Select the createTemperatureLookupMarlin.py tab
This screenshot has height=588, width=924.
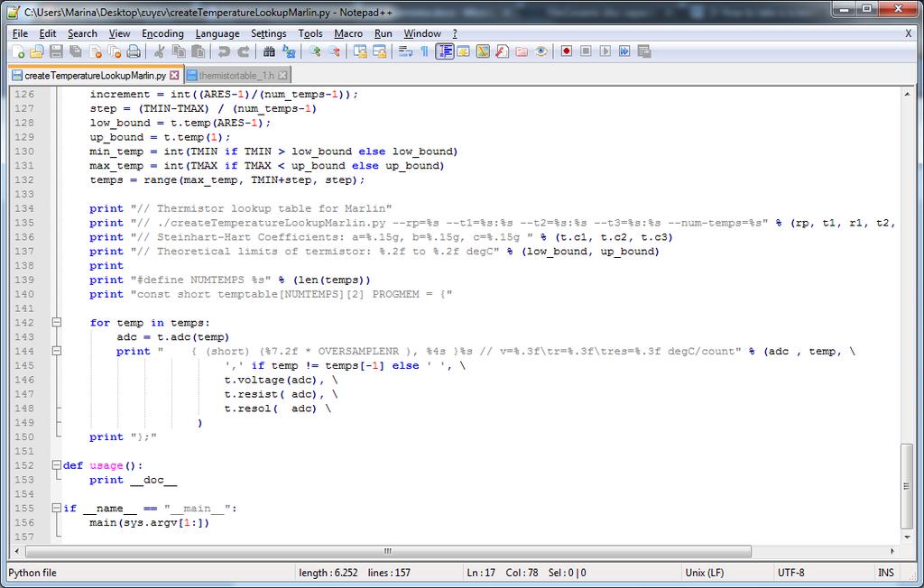96,76
